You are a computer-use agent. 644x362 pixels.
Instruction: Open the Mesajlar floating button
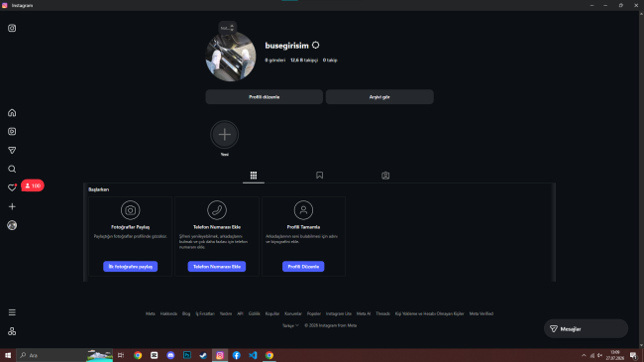pyautogui.click(x=587, y=329)
